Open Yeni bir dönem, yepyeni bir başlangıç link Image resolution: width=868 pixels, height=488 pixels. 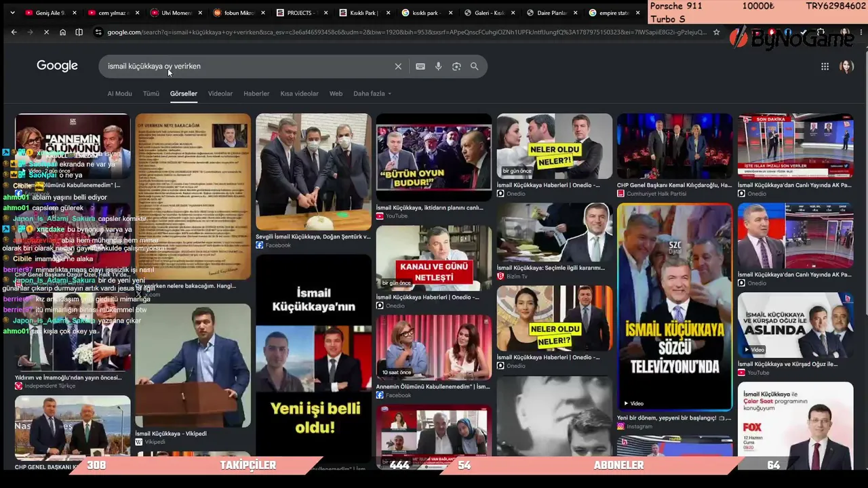pos(675,418)
